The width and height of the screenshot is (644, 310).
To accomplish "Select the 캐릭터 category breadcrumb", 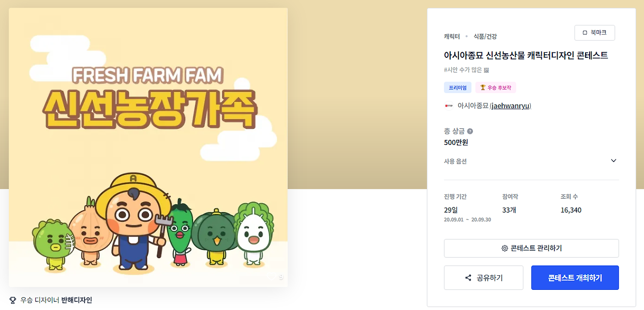I will (x=452, y=36).
